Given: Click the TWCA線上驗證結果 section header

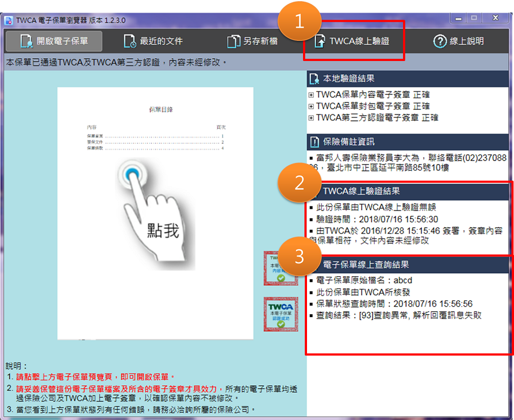Looking at the screenshot, I should point(361,191).
